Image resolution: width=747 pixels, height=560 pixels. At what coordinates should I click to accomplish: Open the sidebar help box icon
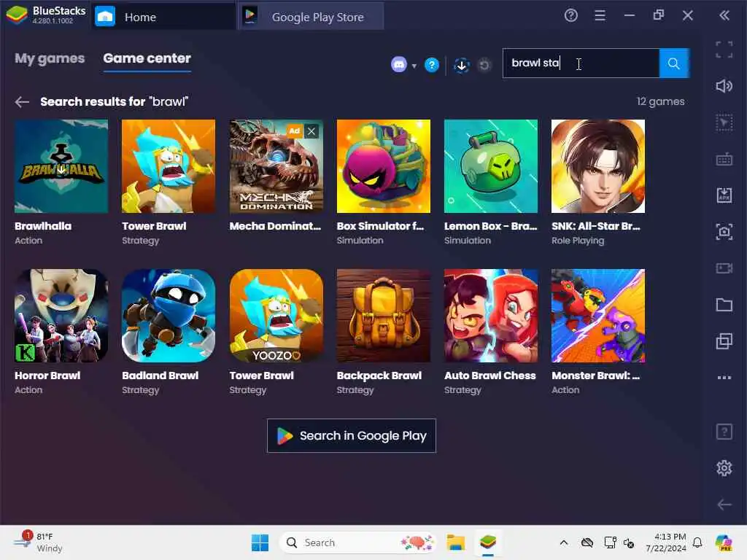724,432
